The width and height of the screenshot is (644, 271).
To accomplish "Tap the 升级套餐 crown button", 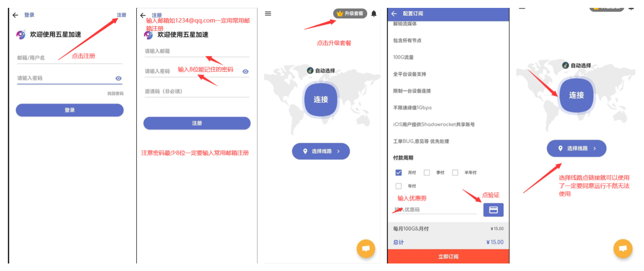I will point(350,14).
